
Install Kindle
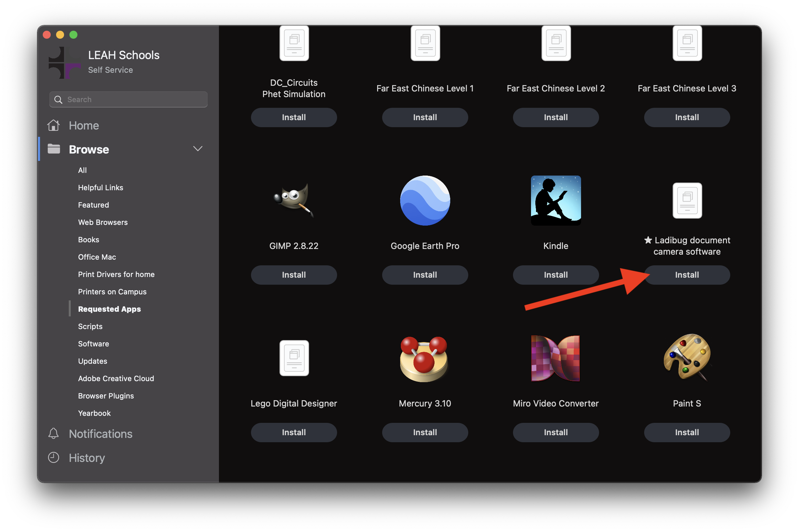(556, 275)
